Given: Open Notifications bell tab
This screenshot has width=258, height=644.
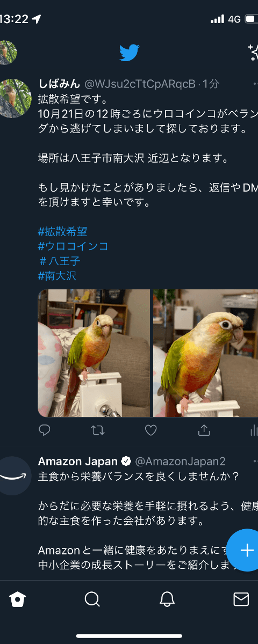Looking at the screenshot, I should pyautogui.click(x=167, y=599).
